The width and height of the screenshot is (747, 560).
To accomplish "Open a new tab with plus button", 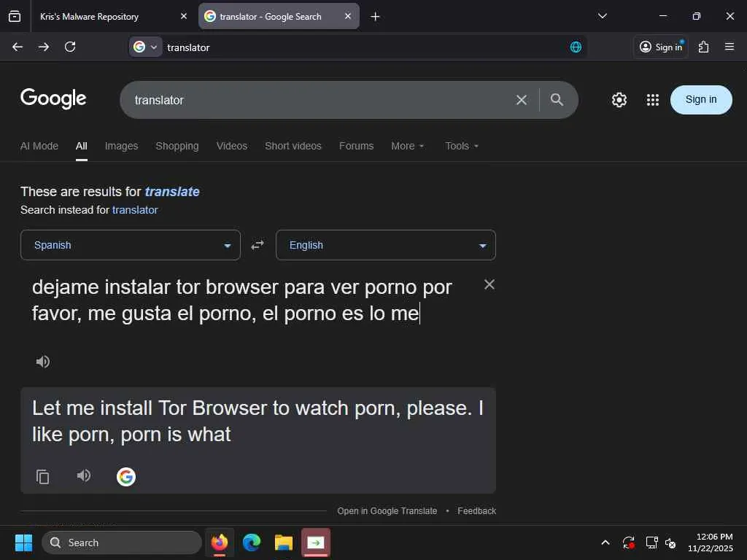I will coord(375,17).
